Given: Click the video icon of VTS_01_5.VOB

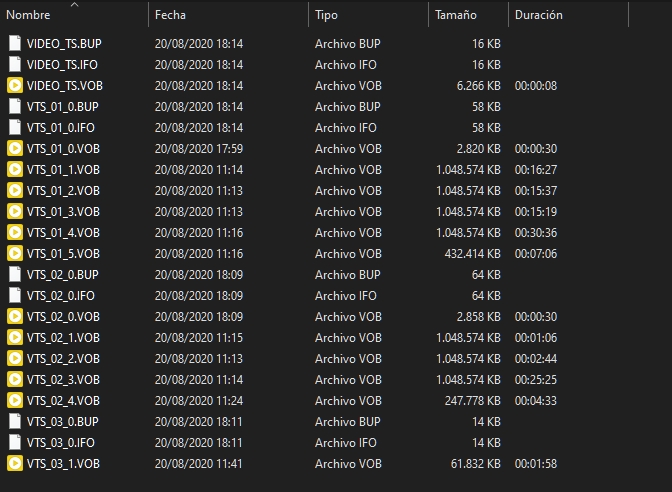Looking at the screenshot, I should click(14, 254).
